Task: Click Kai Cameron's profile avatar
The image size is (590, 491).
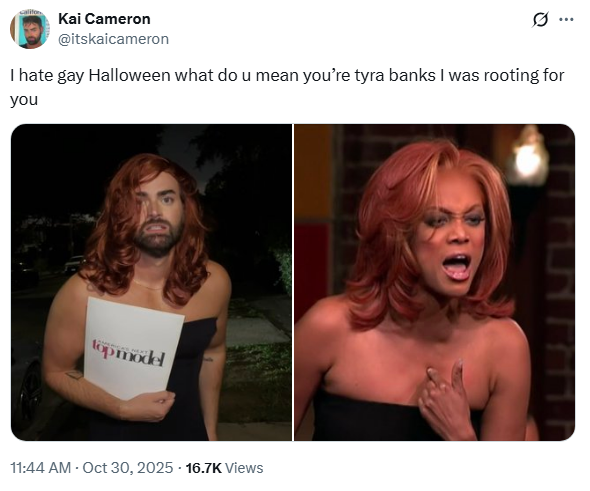Action: [x=30, y=29]
